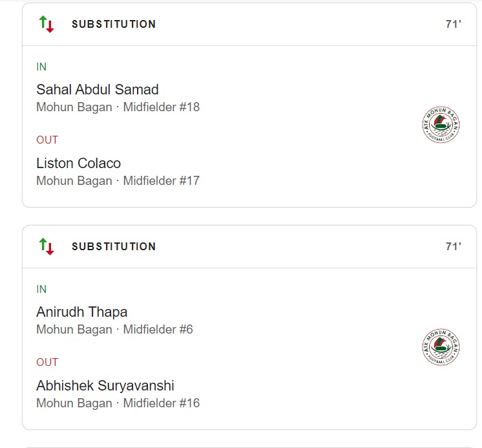Click the second SUBSTITUTION heading
482x448 pixels.
tap(114, 246)
